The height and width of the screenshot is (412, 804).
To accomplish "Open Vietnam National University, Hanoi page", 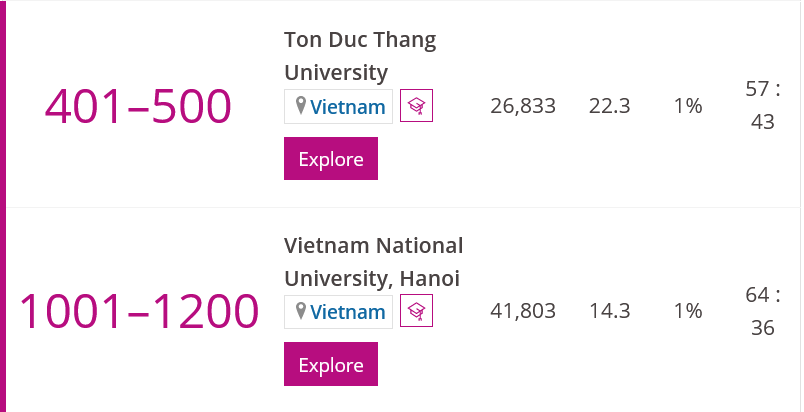I will pos(373,262).
